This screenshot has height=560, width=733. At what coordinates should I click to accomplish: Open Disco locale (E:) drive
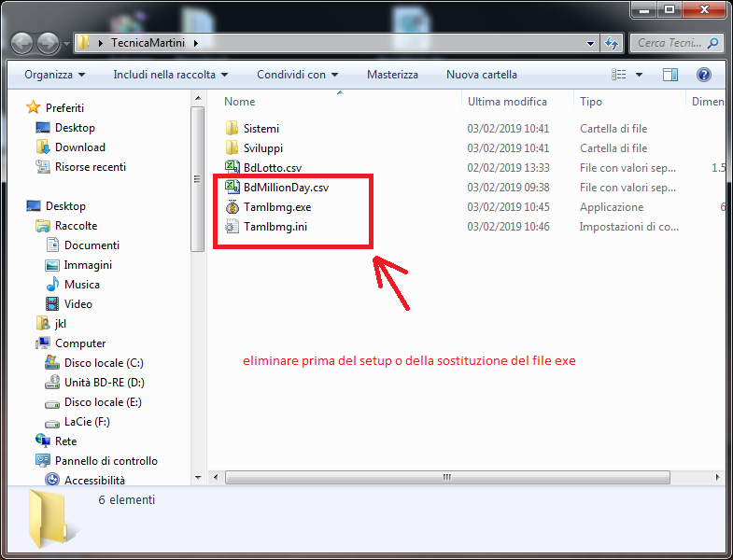coord(93,402)
